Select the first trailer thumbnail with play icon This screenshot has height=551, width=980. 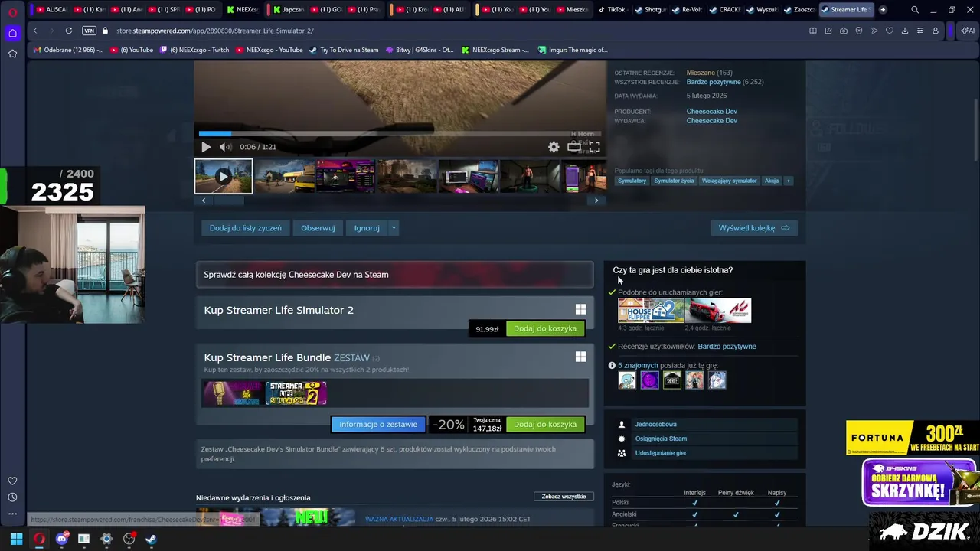(223, 176)
